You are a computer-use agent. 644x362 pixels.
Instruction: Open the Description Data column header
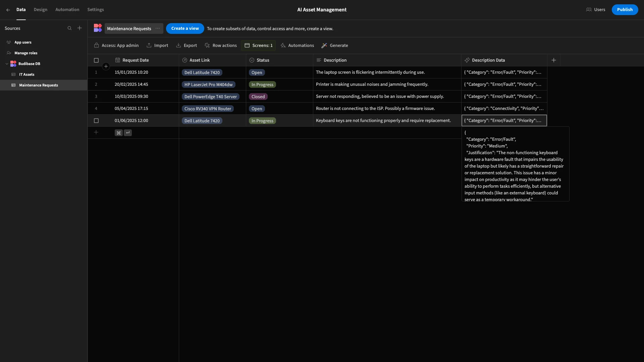[x=504, y=60]
